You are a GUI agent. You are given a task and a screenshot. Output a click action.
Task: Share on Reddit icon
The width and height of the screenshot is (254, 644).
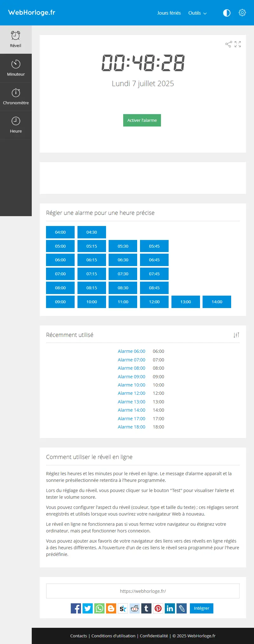(x=135, y=608)
